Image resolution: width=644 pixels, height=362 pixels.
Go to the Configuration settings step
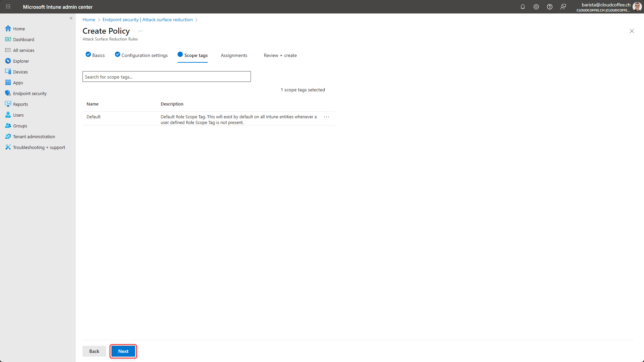tap(144, 55)
